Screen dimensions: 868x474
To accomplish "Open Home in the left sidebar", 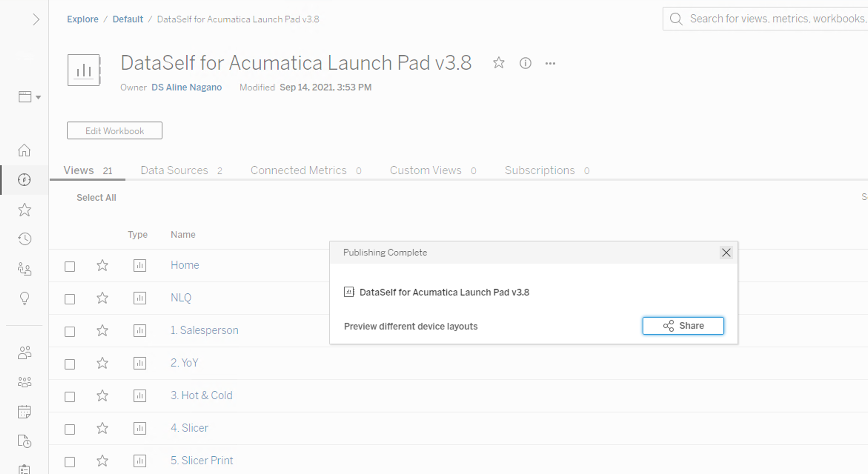I will (x=24, y=150).
